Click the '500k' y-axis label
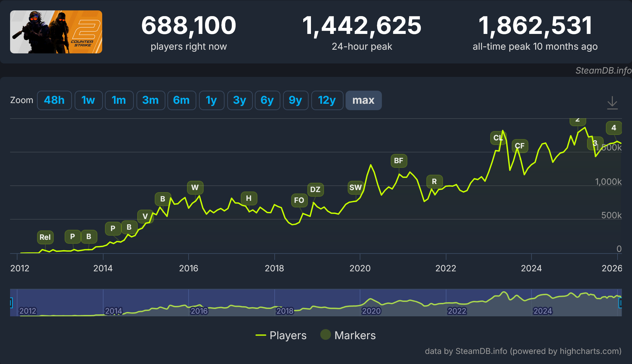Viewport: 632px width, 364px height. click(611, 215)
